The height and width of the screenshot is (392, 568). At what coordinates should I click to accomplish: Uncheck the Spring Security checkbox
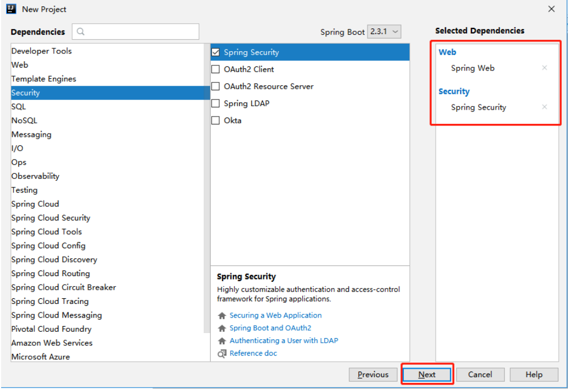[215, 52]
